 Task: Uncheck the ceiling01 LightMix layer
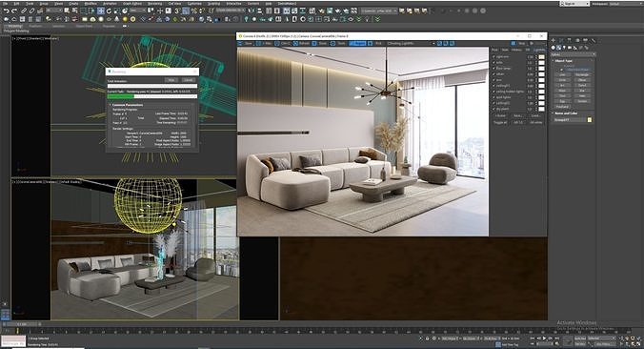[493, 86]
